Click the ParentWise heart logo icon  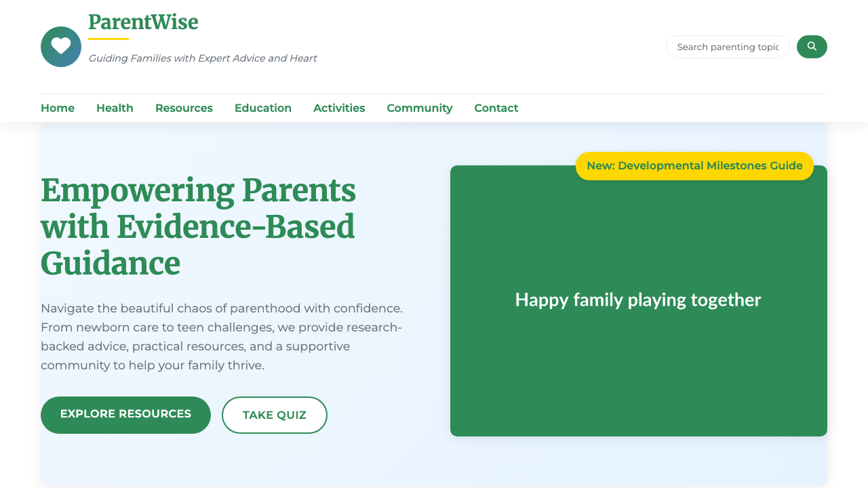[61, 47]
